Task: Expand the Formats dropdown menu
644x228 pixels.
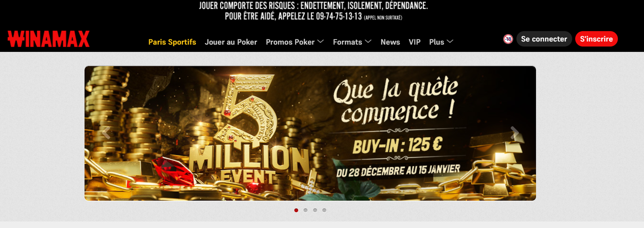Action: click(x=352, y=42)
